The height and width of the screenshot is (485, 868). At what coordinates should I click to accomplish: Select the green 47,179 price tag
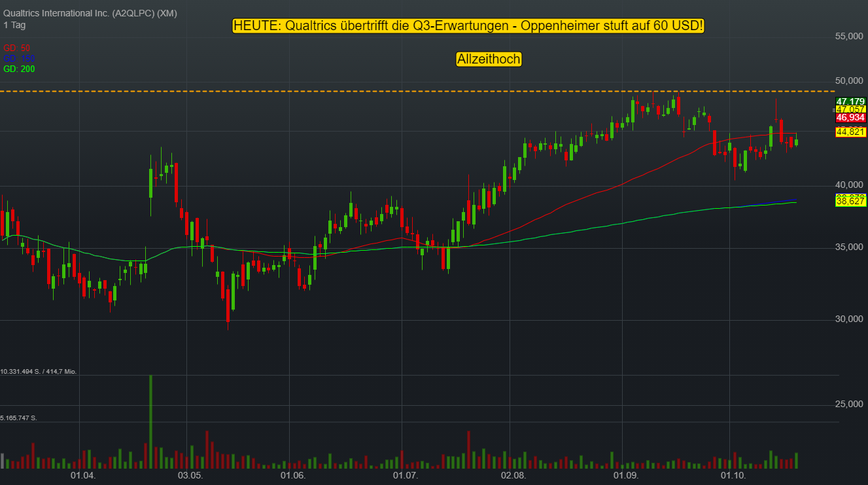pyautogui.click(x=850, y=101)
